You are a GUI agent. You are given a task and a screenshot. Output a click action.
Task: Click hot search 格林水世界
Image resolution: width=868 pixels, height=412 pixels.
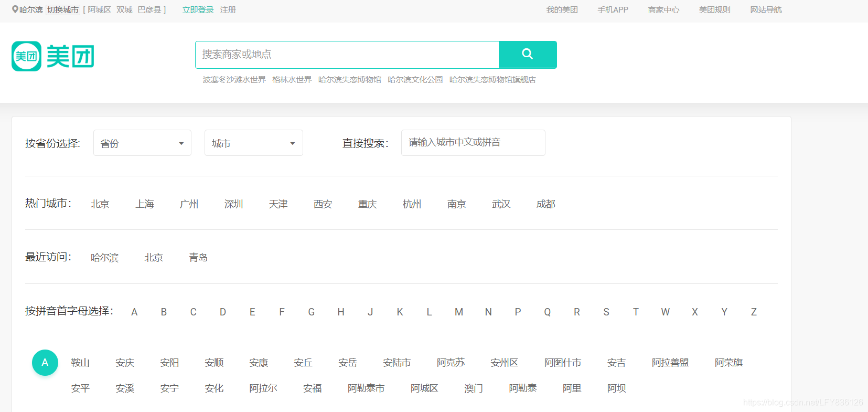tap(292, 79)
